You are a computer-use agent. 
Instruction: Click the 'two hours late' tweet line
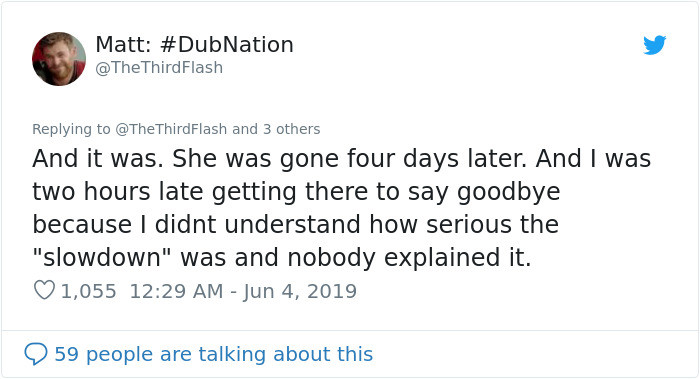(x=296, y=192)
